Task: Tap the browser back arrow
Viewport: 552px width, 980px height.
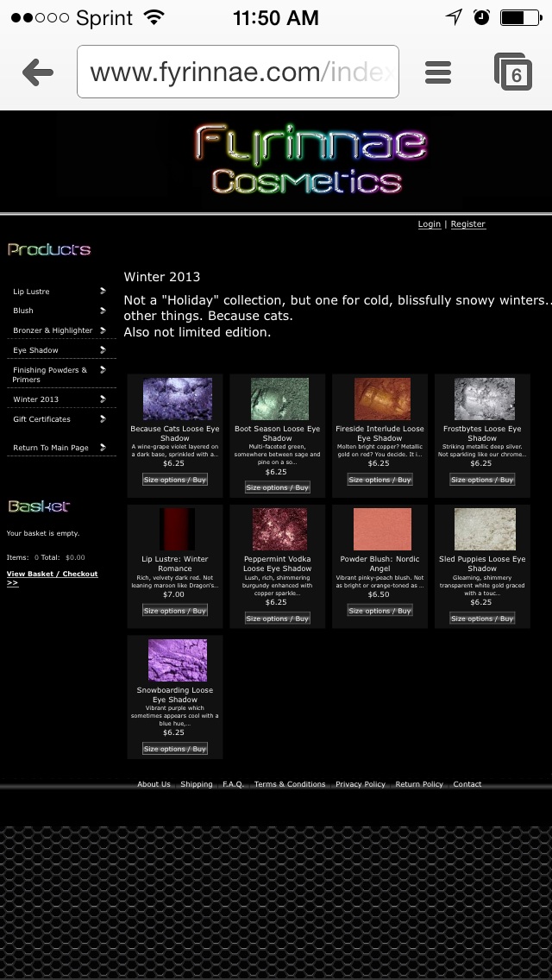Action: click(x=37, y=72)
